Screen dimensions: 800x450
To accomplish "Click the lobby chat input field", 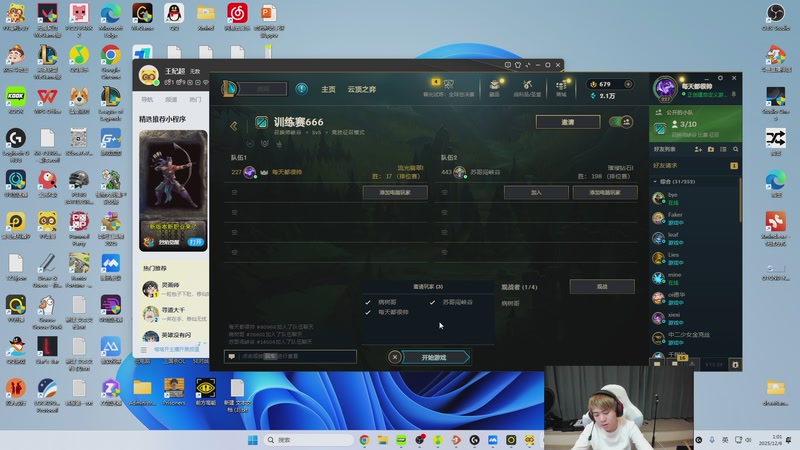I will point(290,356).
